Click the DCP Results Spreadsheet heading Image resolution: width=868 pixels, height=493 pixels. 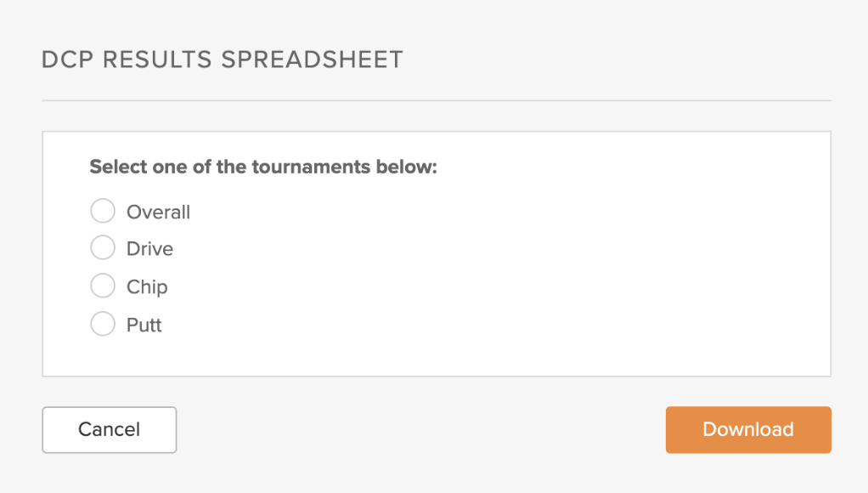coord(223,59)
